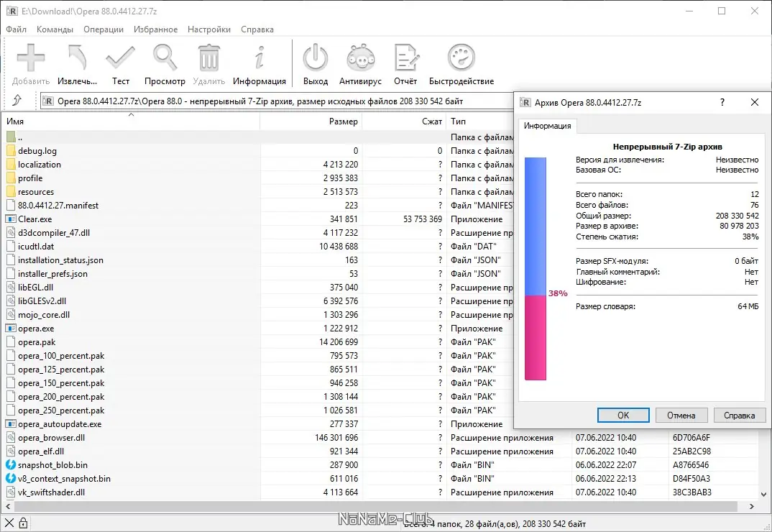Select the opera.exe application icon

(11, 328)
